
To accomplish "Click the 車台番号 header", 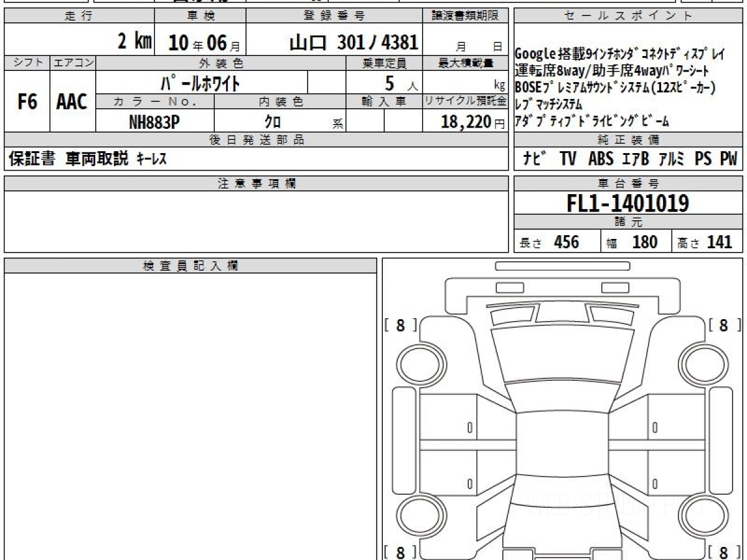I will [x=628, y=184].
